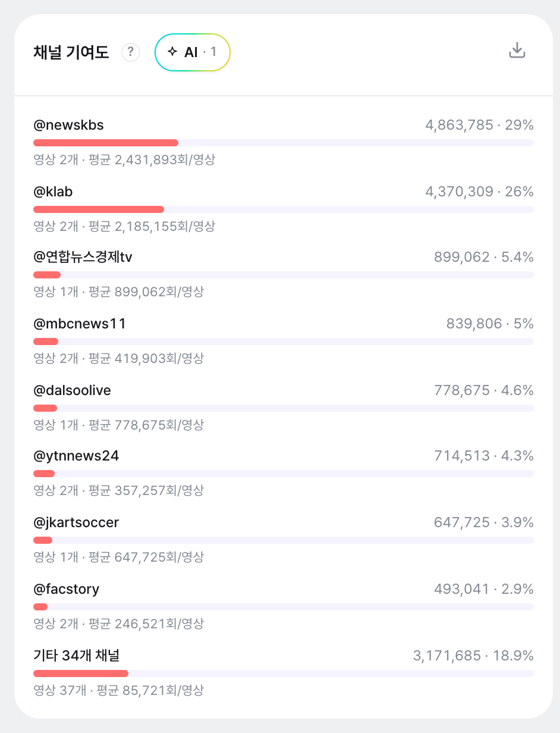Viewport: 560px width, 733px height.
Task: Click the 기타 34개 채널 progress bar
Action: [x=284, y=674]
